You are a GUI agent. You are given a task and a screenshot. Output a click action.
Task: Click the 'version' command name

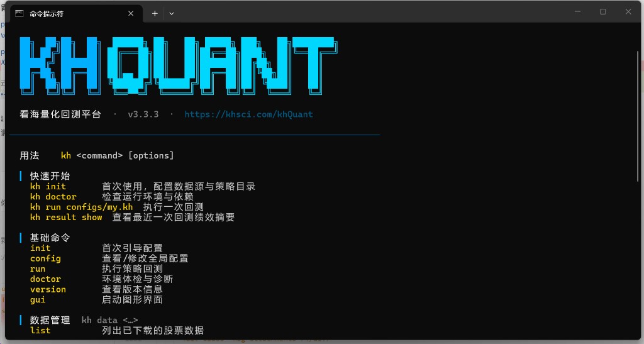click(x=48, y=289)
